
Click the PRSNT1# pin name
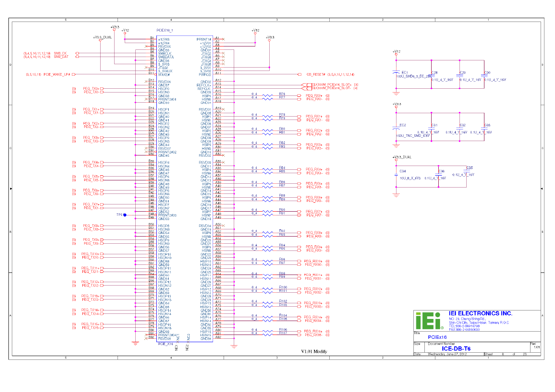[x=204, y=39]
